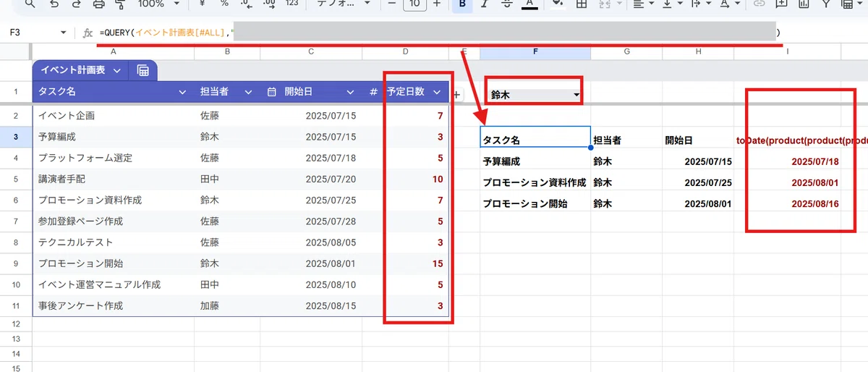Image resolution: width=868 pixels, height=372 pixels.
Task: Print the spreadsheet
Action: tap(99, 4)
